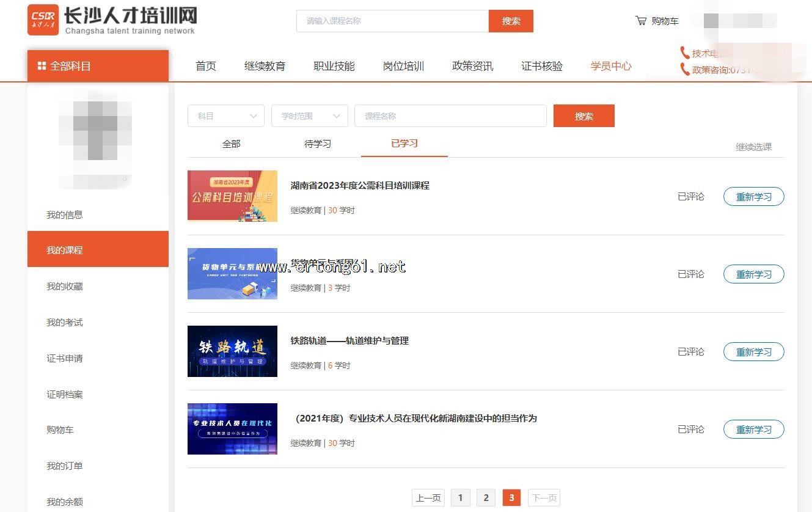Go to 证书核验 in the navigation menu
Screen dimensions: 812x512
pos(541,66)
